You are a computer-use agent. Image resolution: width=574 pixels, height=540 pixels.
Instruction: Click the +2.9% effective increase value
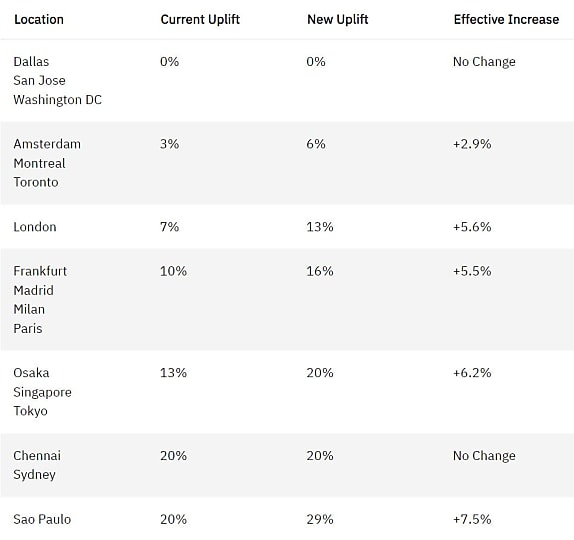point(472,144)
